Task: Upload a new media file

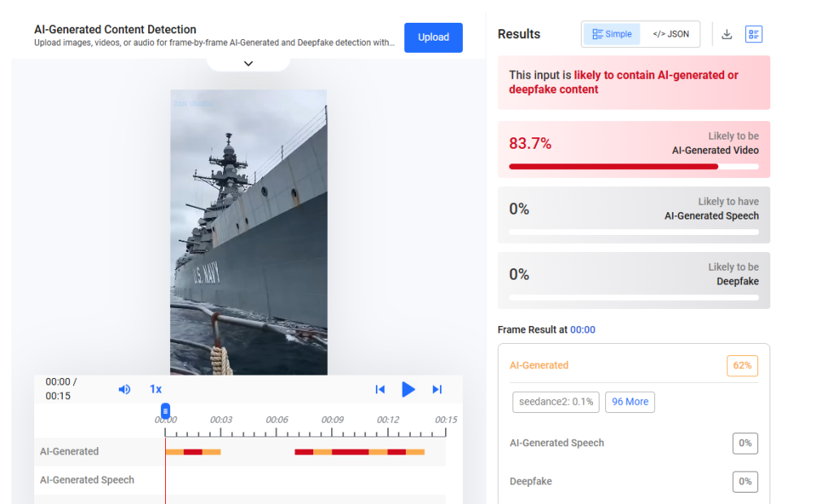Action: 434,37
